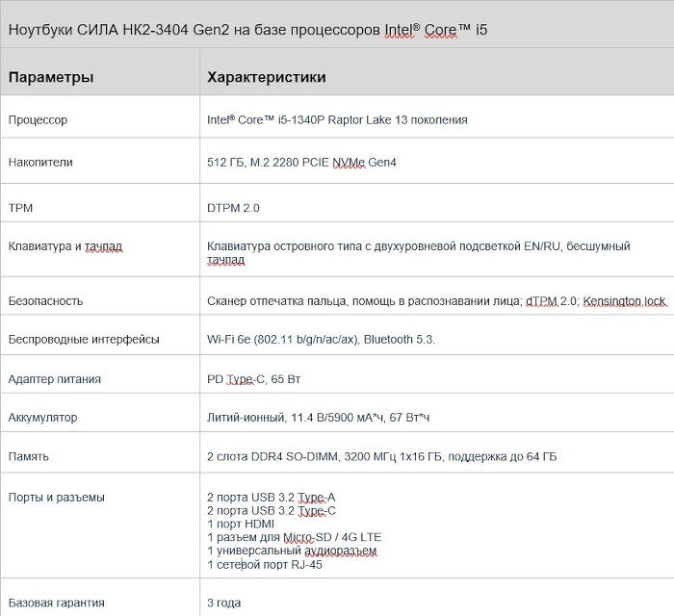The image size is (674, 616).
Task: Click the "1 сетевой порт RJ-45" line
Action: pyautogui.click(x=265, y=564)
